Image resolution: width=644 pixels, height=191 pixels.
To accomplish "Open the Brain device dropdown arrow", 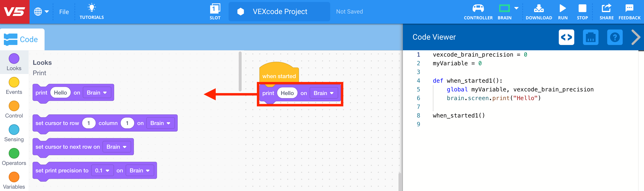I will coord(516,8).
